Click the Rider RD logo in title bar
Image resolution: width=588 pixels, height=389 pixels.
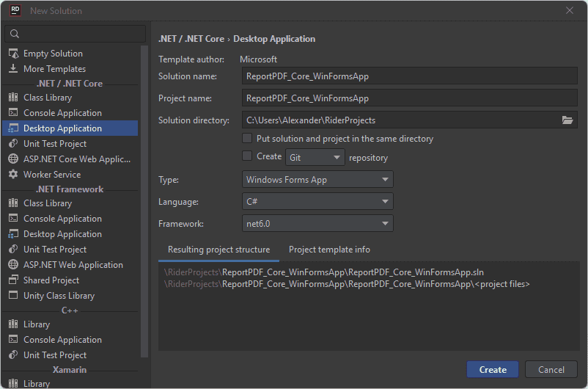click(15, 10)
